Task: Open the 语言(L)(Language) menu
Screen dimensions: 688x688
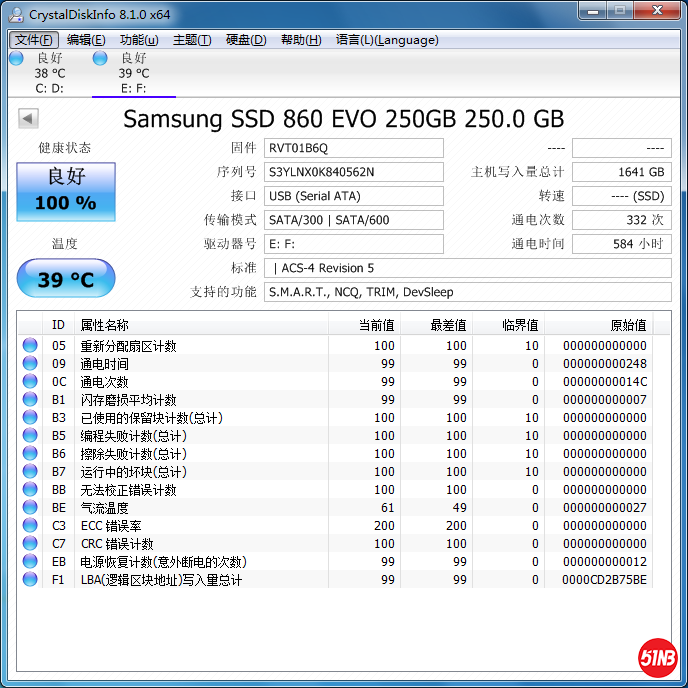Action: 387,40
